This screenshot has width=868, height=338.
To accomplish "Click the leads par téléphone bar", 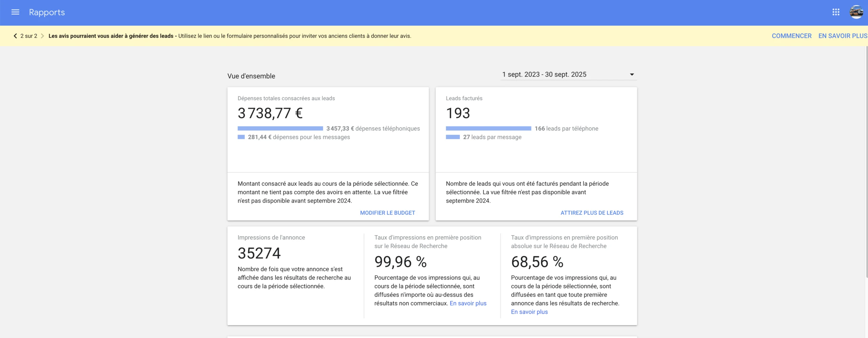I will 488,129.
